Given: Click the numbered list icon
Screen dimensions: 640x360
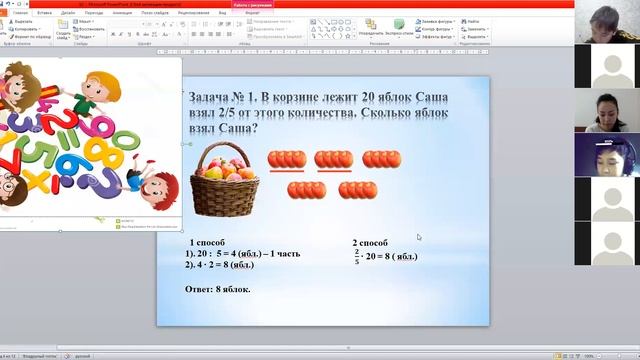Looking at the screenshot, I should click(206, 24).
